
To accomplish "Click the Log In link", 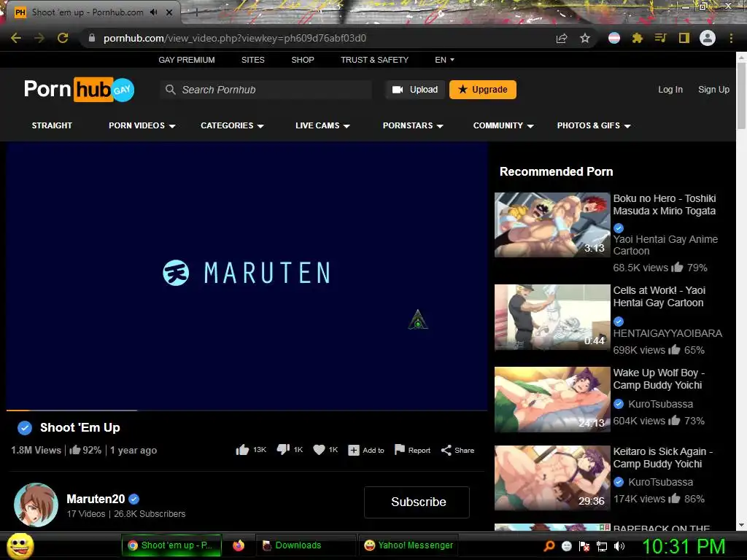I will pyautogui.click(x=670, y=90).
